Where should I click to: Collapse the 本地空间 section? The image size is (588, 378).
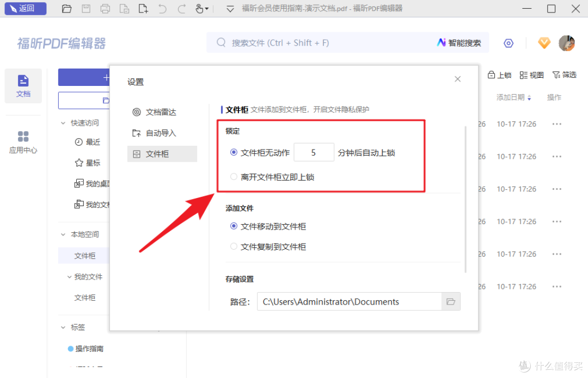(63, 234)
